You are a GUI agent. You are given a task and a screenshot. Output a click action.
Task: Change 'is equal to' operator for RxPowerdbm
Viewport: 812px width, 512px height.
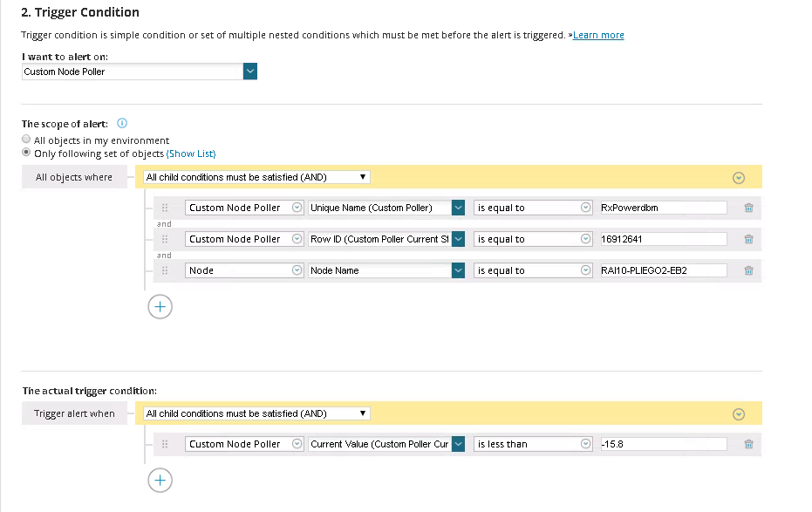533,208
